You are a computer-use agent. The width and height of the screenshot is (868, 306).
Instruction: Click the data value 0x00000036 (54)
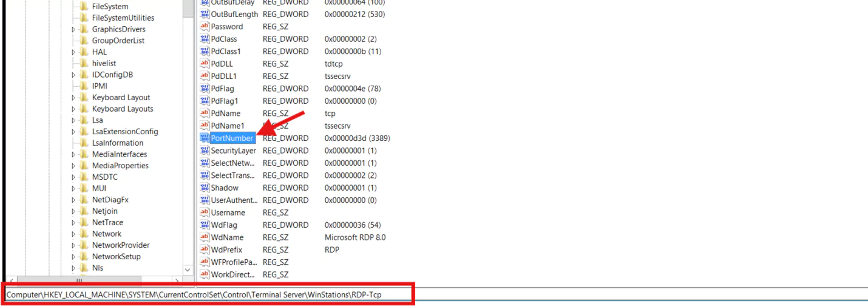pos(353,225)
